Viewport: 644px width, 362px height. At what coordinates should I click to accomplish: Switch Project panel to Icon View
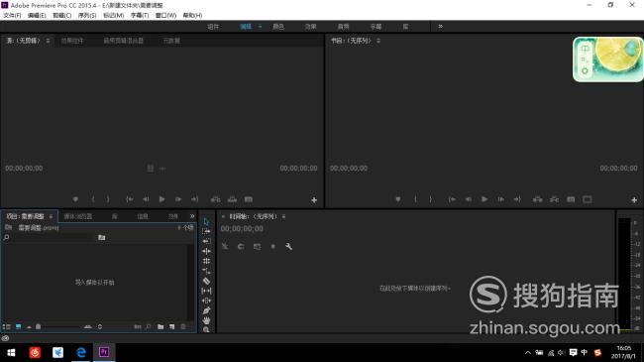coord(19,326)
